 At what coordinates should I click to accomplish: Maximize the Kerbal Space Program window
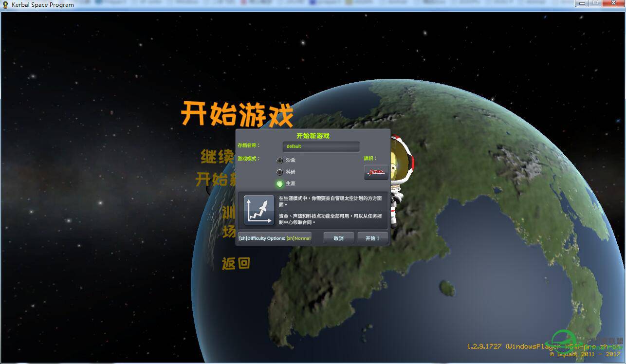[x=595, y=3]
